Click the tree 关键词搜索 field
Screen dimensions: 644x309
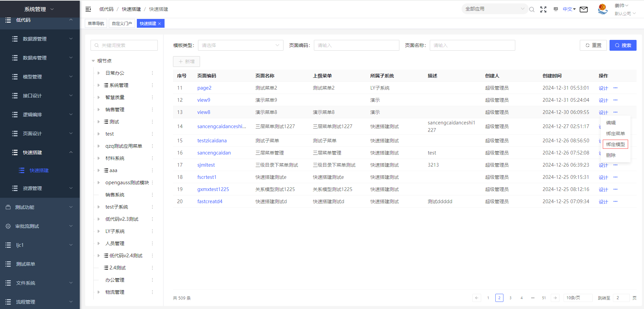coord(124,45)
